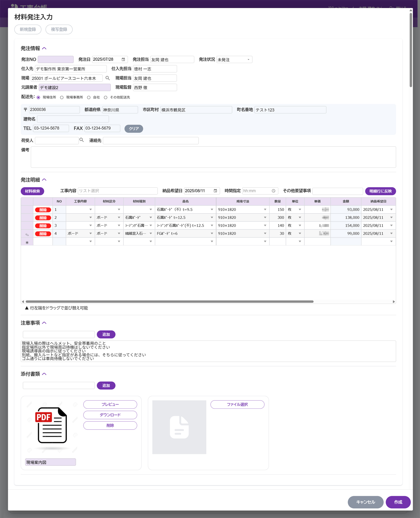Screen dimensions: 420x518
Task: Open calendar icon for 納品希望日 field
Action: pyautogui.click(x=215, y=191)
